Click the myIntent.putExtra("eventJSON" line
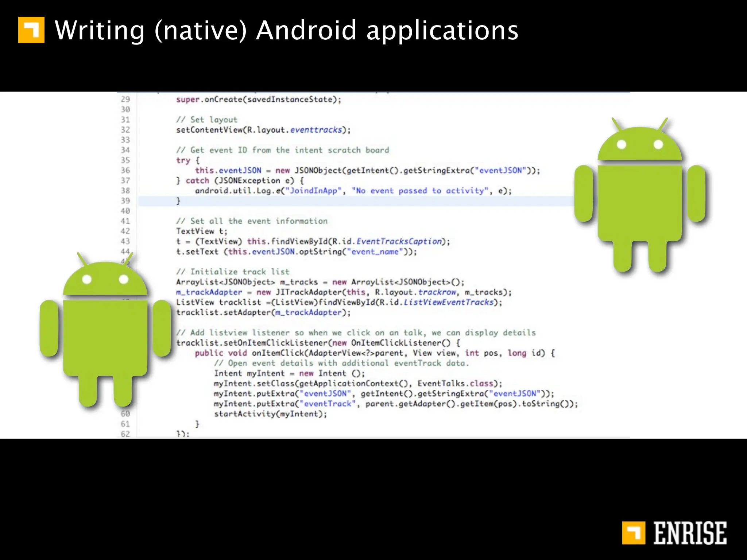This screenshot has height=560, width=747. tap(384, 393)
